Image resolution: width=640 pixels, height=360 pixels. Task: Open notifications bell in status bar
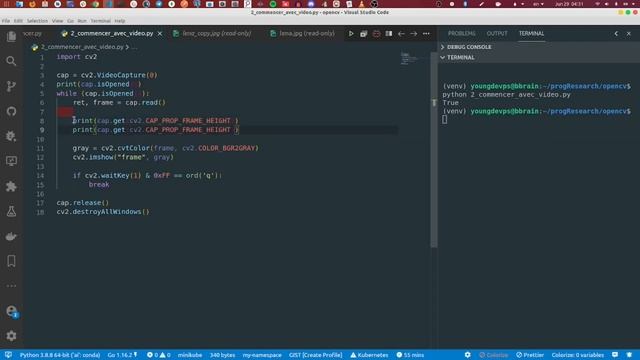tap(629, 355)
